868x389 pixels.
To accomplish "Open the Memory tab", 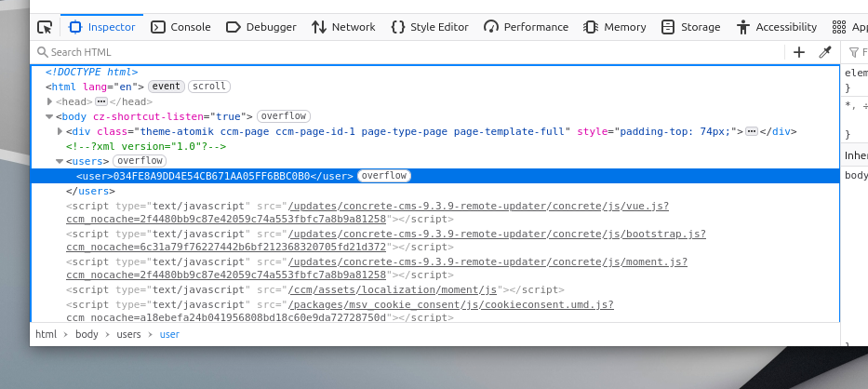I will point(615,27).
